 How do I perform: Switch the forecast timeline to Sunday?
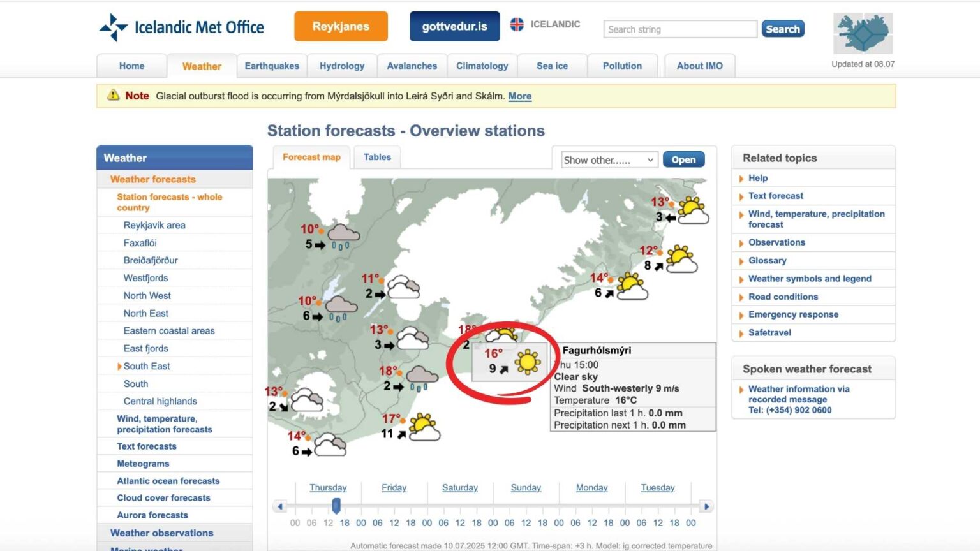tap(525, 487)
